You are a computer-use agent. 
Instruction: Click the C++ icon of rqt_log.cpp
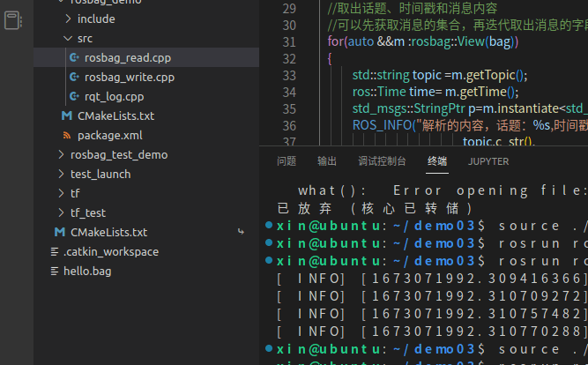pyautogui.click(x=74, y=96)
